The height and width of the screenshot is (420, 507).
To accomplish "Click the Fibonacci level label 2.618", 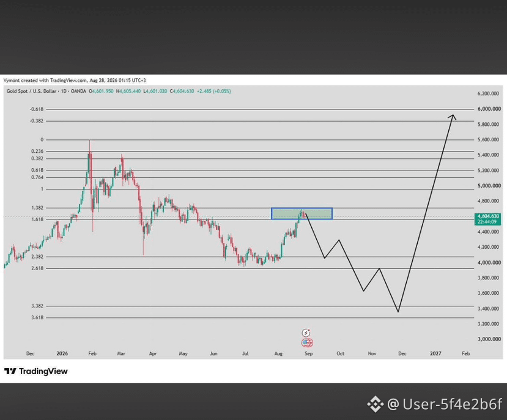I will [x=37, y=268].
